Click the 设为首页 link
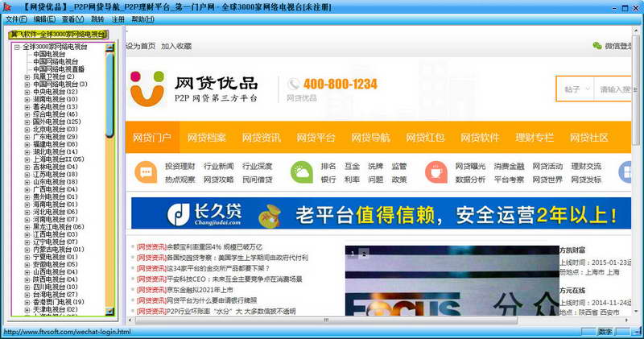Image resolution: width=644 pixels, height=339 pixels. click(141, 46)
